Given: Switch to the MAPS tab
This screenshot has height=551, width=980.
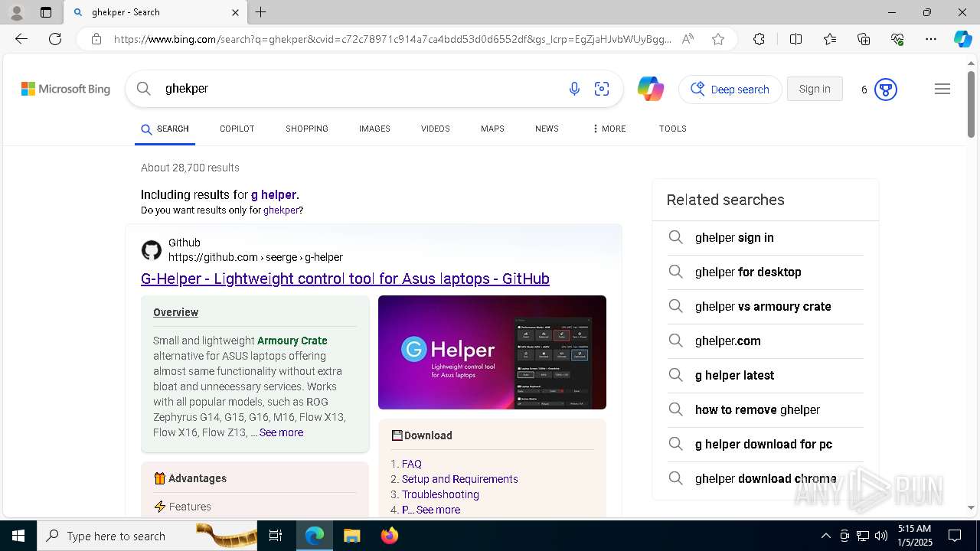Looking at the screenshot, I should pos(492,129).
